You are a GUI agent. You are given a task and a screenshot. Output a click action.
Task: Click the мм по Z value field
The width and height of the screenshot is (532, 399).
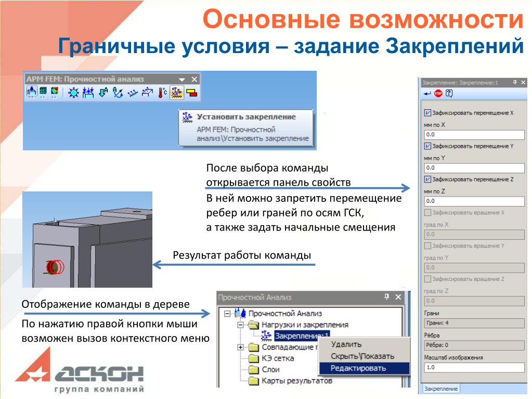pos(474,201)
